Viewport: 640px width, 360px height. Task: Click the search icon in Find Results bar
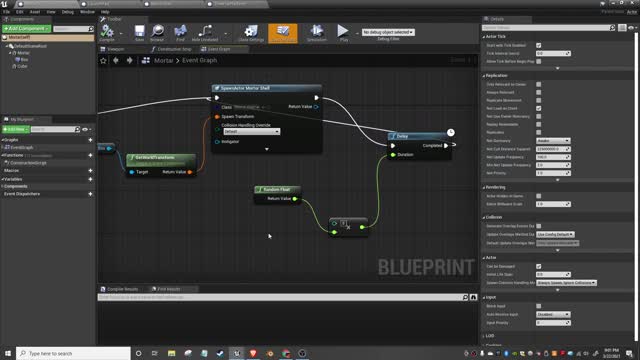tap(465, 297)
